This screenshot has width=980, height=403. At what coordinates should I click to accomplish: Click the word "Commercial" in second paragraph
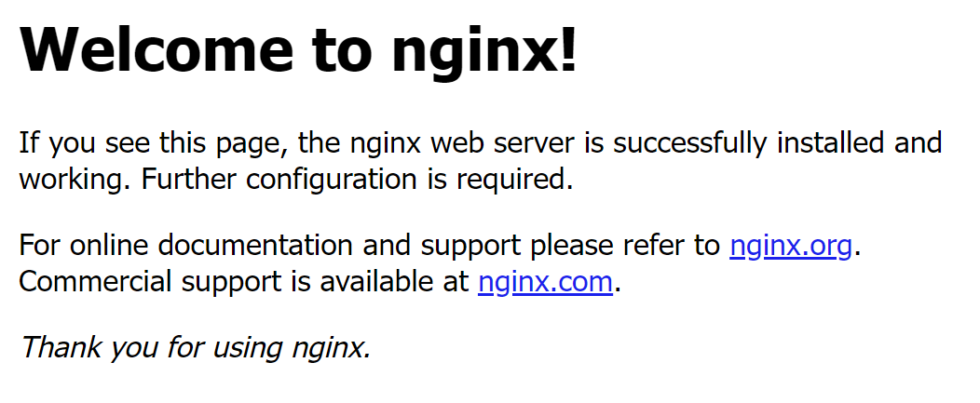[x=95, y=281]
